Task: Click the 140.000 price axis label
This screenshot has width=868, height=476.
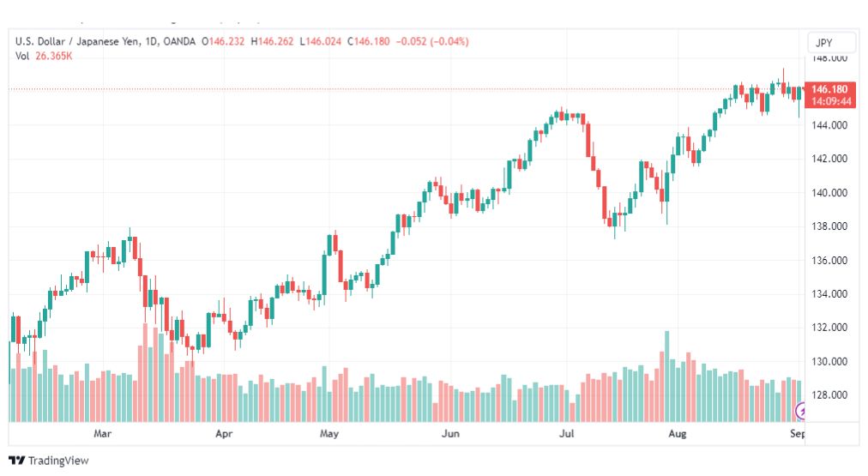Action: 830,192
